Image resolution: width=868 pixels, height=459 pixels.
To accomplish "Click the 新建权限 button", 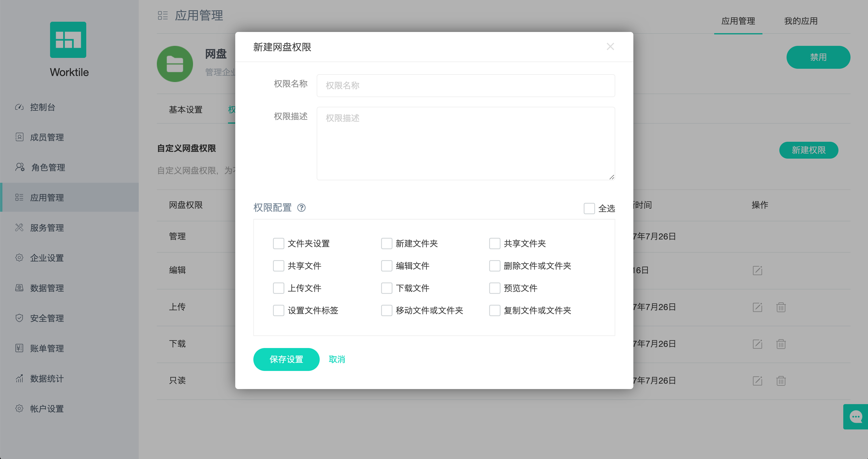I will [x=809, y=150].
